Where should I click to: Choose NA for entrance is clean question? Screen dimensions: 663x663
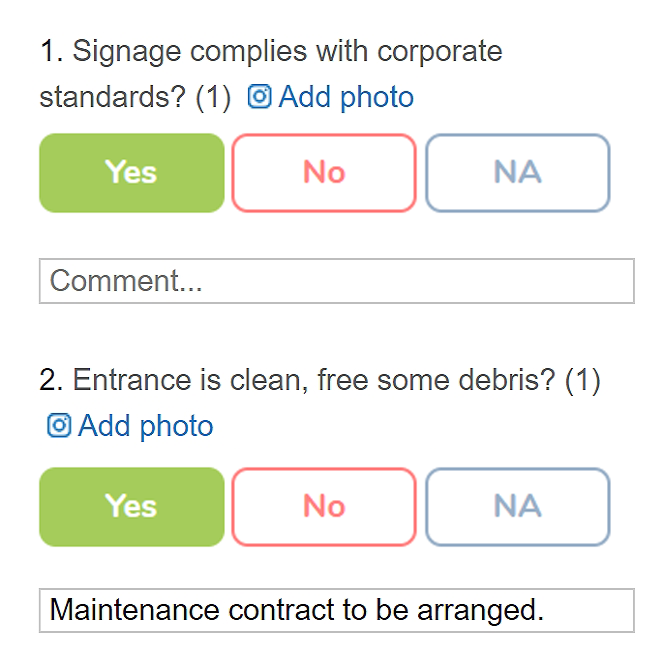coord(518,507)
